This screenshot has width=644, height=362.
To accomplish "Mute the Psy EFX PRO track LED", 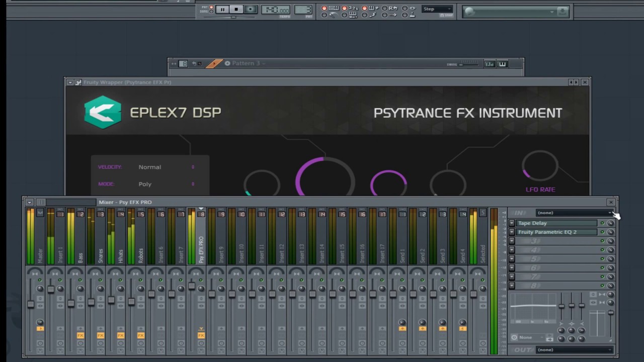I will point(201,280).
